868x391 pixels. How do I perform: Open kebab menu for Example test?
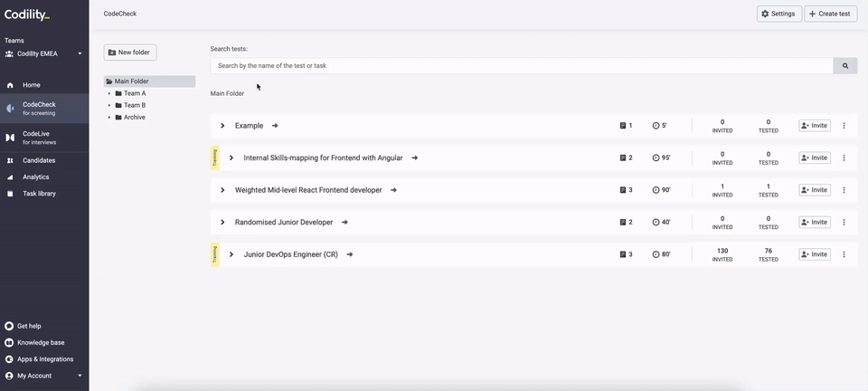pos(844,126)
